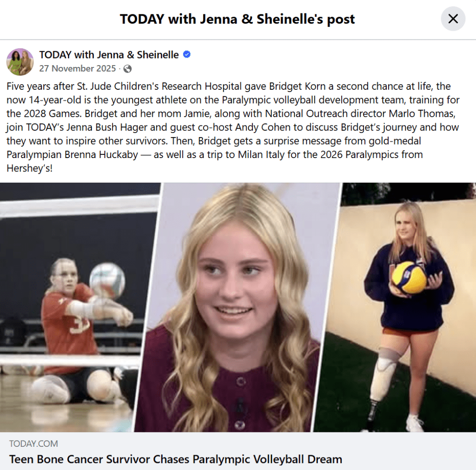Screen dimensions: 476x470
Task: Open the Teen Bone Cancer Survivor article headline
Action: [176, 459]
